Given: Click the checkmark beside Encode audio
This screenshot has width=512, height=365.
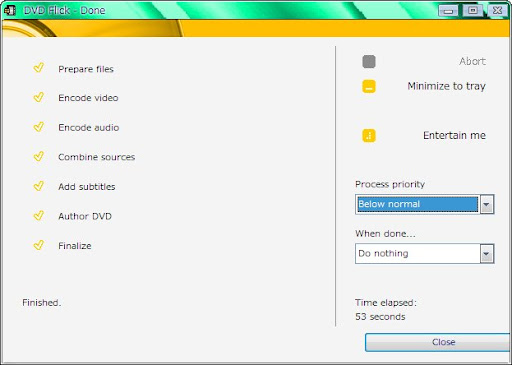Looking at the screenshot, I should 39,127.
